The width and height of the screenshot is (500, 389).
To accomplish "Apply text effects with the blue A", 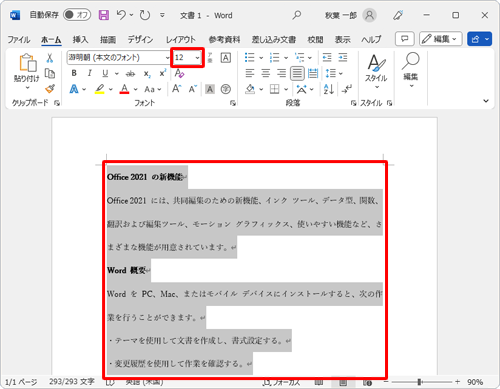I will point(74,89).
